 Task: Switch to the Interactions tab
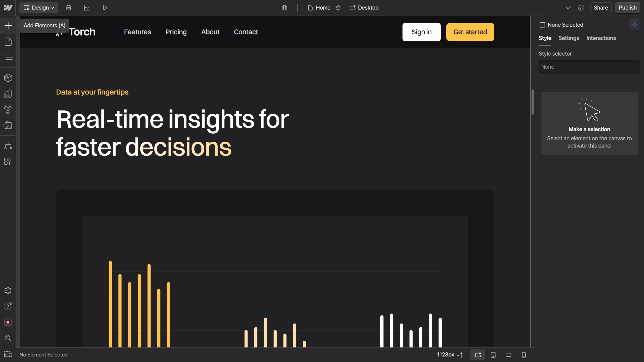[x=601, y=38]
